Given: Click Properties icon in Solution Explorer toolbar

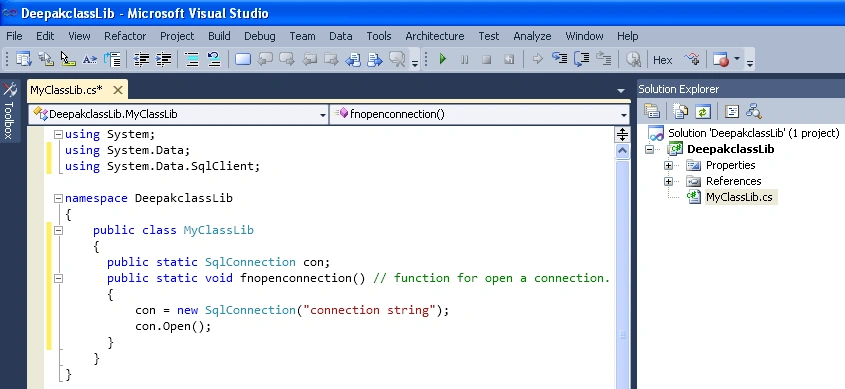Looking at the screenshot, I should tap(652, 112).
